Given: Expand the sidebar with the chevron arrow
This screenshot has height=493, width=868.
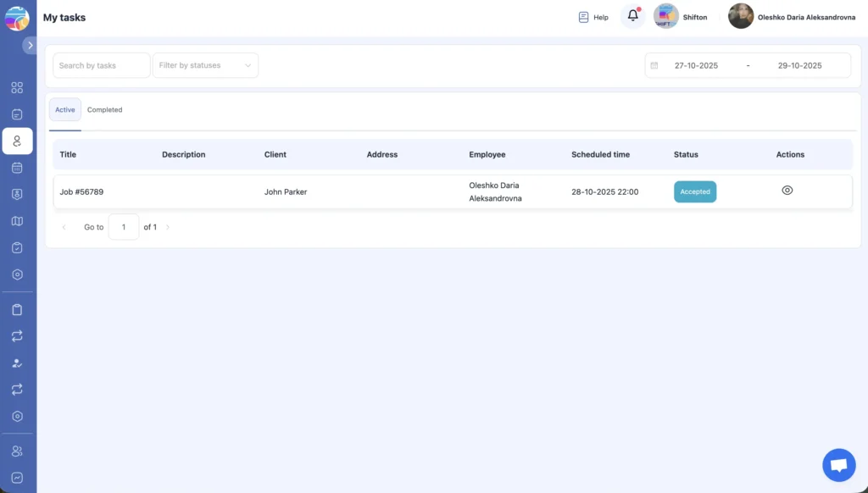Looking at the screenshot, I should pyautogui.click(x=30, y=46).
